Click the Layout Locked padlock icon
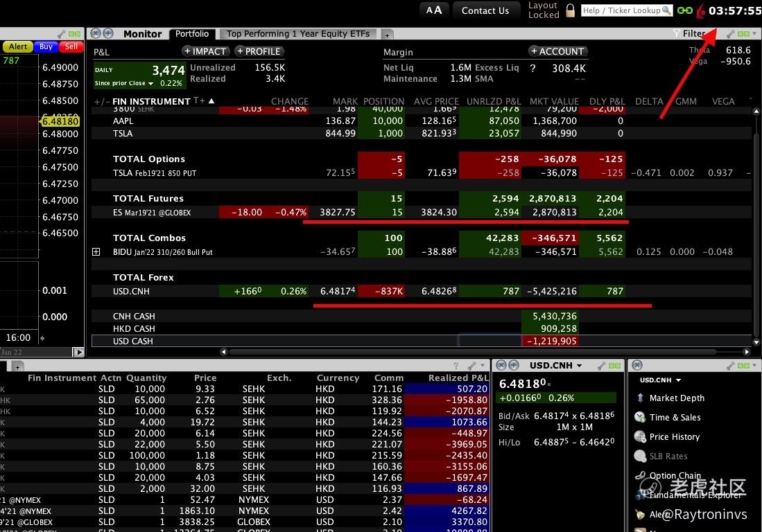Screen dimensions: 762x532 571,10
